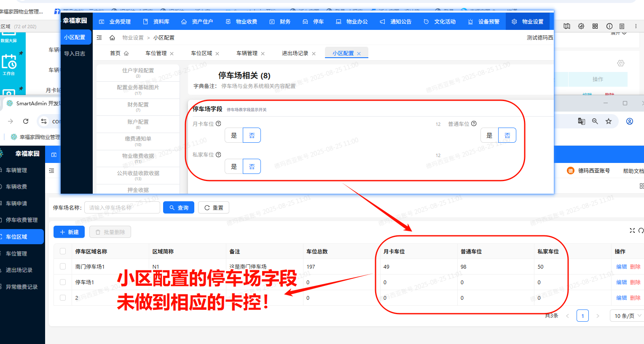Open the 10 条/页 page size dropdown
644x344 pixels.
point(627,316)
